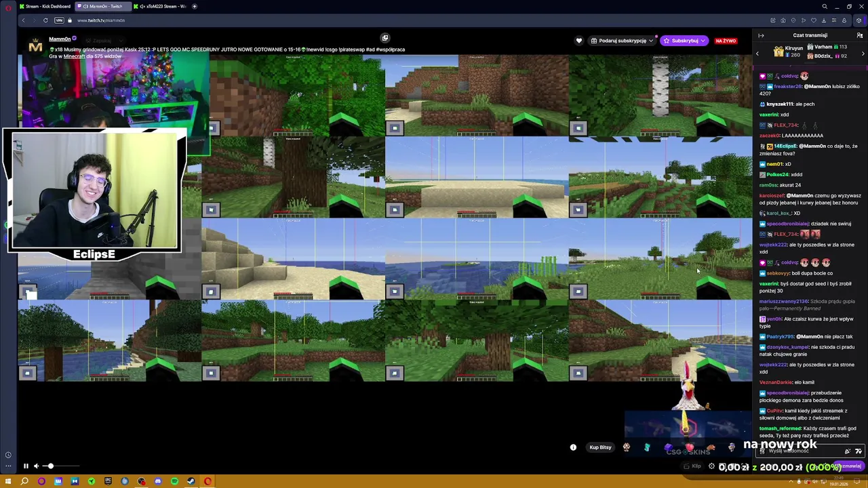Follow the channel with the heart button
This screenshot has width=868, height=488.
coord(578,41)
